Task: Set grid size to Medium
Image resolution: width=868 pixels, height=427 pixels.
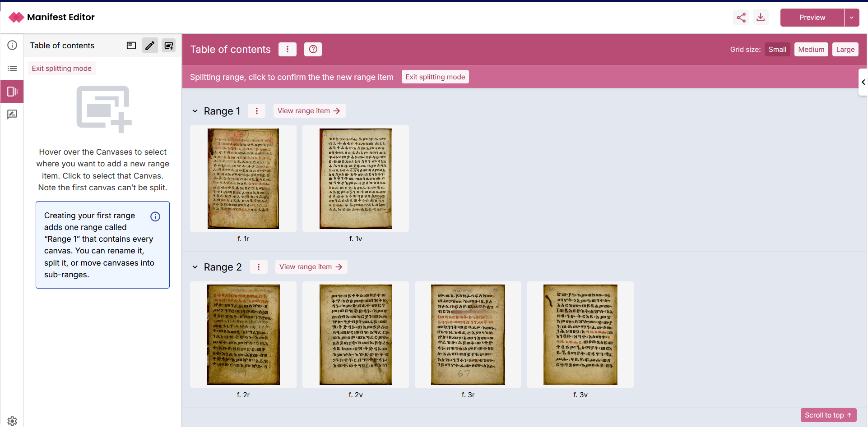Action: pos(811,50)
